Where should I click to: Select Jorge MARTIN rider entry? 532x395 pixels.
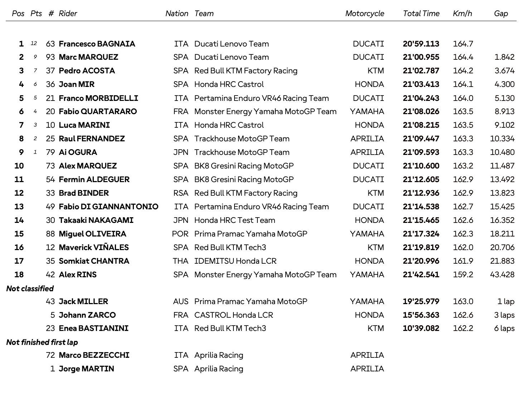coord(86,369)
